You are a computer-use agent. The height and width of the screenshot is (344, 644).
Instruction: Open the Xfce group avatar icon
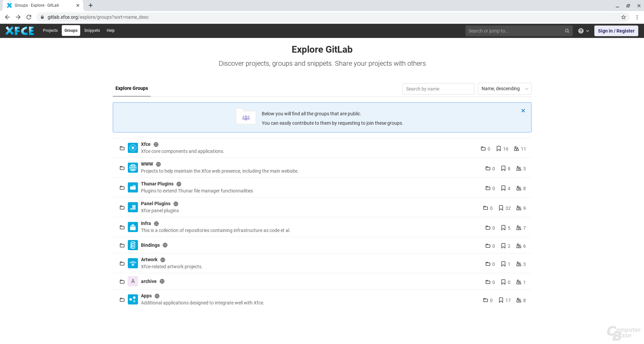pos(133,148)
